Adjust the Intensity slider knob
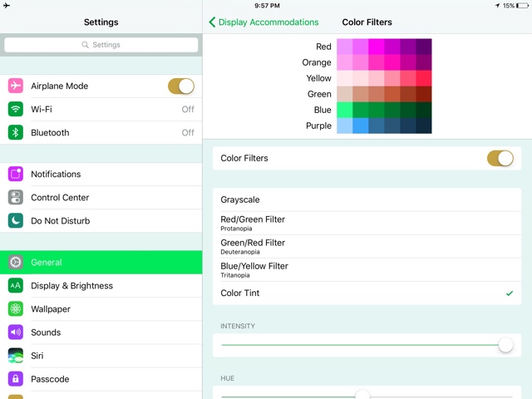532x399 pixels. point(505,345)
